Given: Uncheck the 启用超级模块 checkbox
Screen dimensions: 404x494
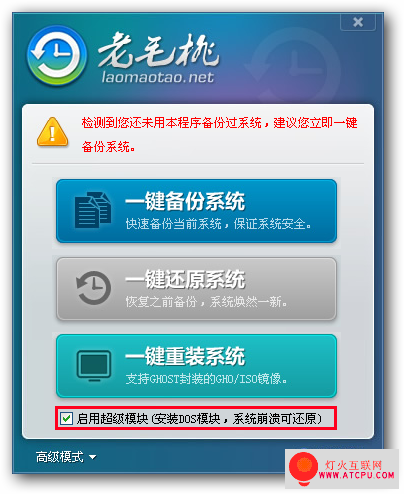Looking at the screenshot, I should coord(66,418).
